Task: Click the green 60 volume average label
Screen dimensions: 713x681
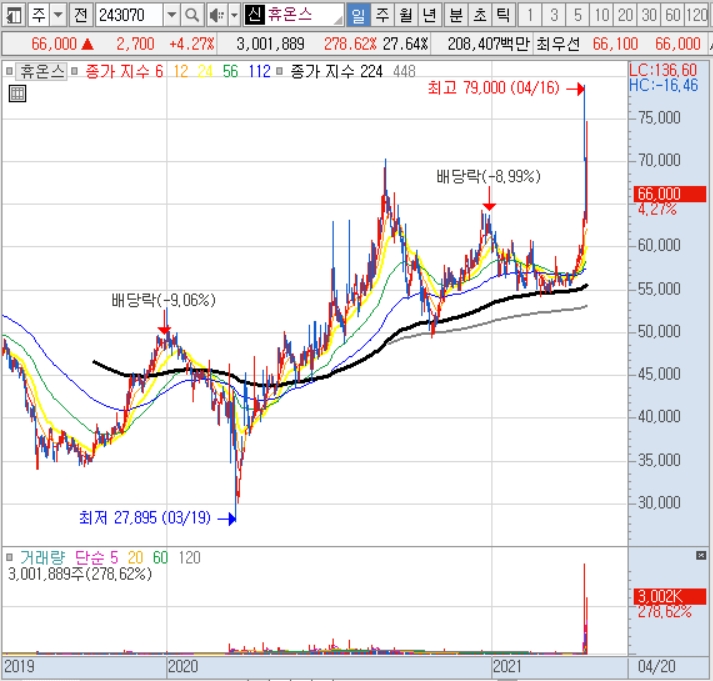Action: [x=160, y=557]
